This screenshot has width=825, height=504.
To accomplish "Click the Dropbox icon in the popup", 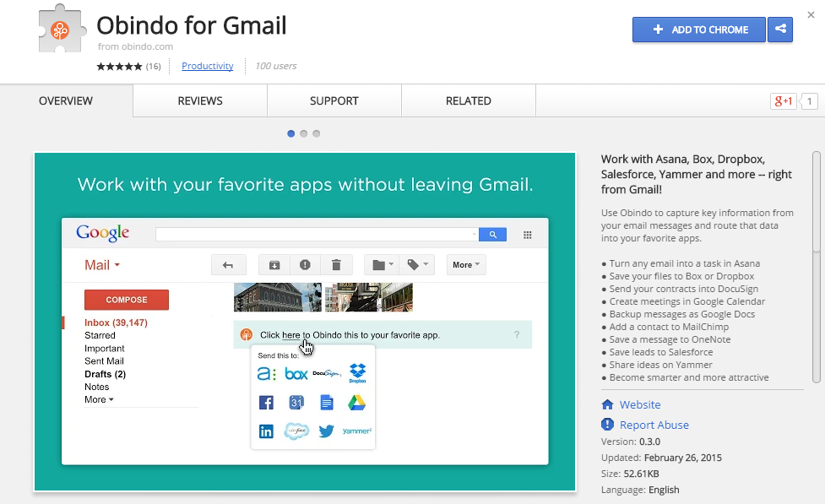I will tap(357, 373).
